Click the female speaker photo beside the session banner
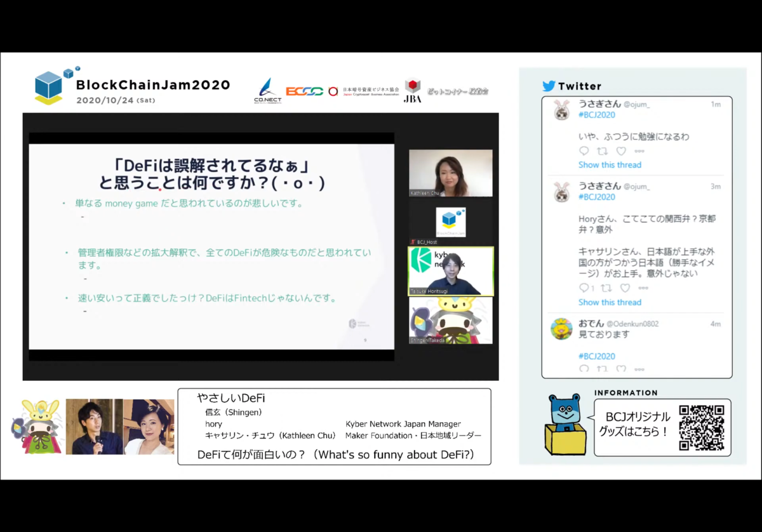Image resolution: width=762 pixels, height=532 pixels. point(149,427)
